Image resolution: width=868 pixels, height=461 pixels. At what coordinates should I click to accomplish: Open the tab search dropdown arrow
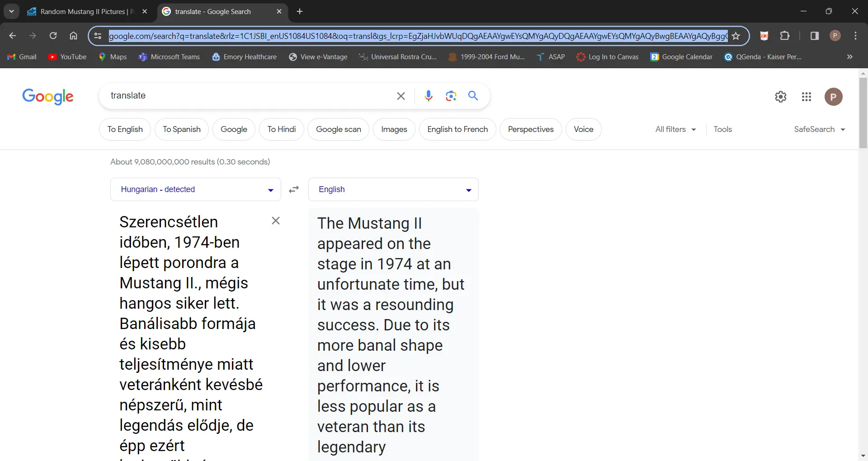11,11
